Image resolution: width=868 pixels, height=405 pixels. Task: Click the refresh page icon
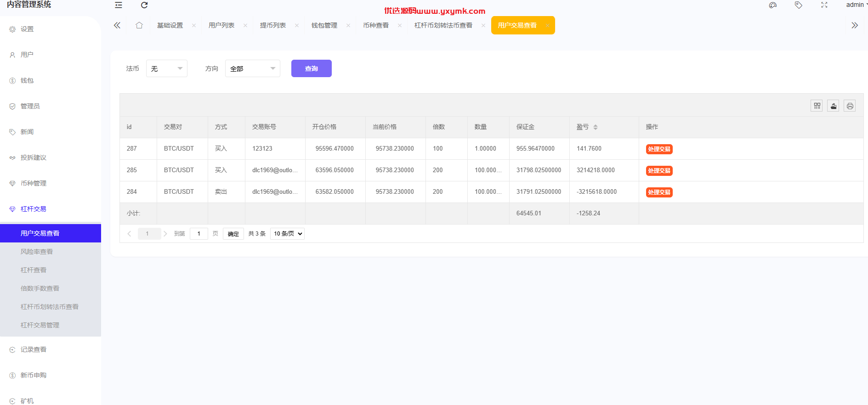(x=144, y=5)
